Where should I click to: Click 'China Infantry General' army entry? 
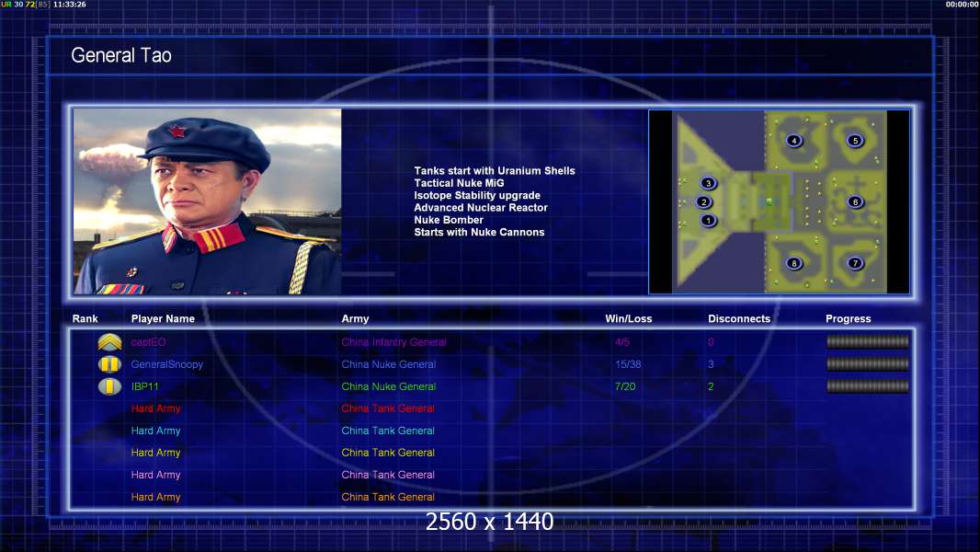pyautogui.click(x=393, y=342)
